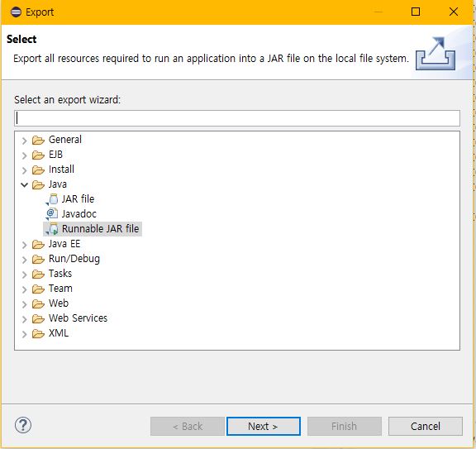
Task: Click the Javadoc icon
Action: pos(52,214)
